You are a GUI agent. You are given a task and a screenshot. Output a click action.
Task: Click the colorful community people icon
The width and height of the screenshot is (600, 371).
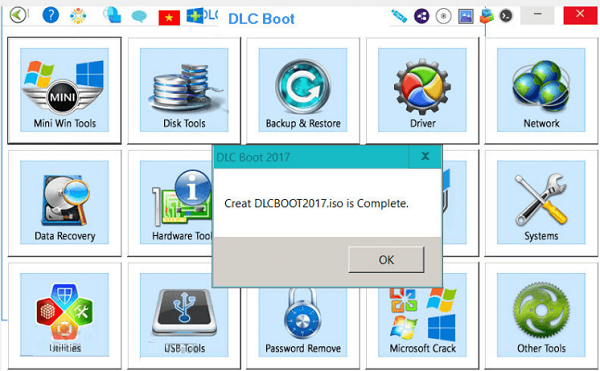coord(78,16)
